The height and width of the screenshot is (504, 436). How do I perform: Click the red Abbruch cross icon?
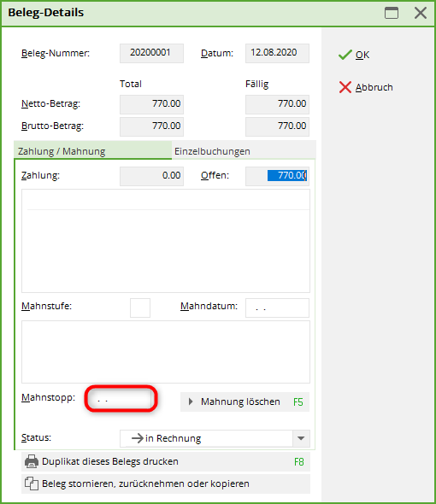tap(345, 87)
